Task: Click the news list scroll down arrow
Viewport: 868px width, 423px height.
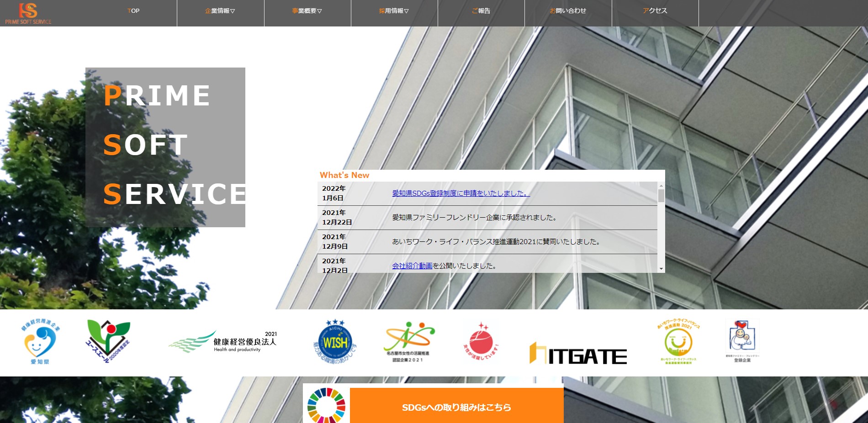Action: point(661,269)
